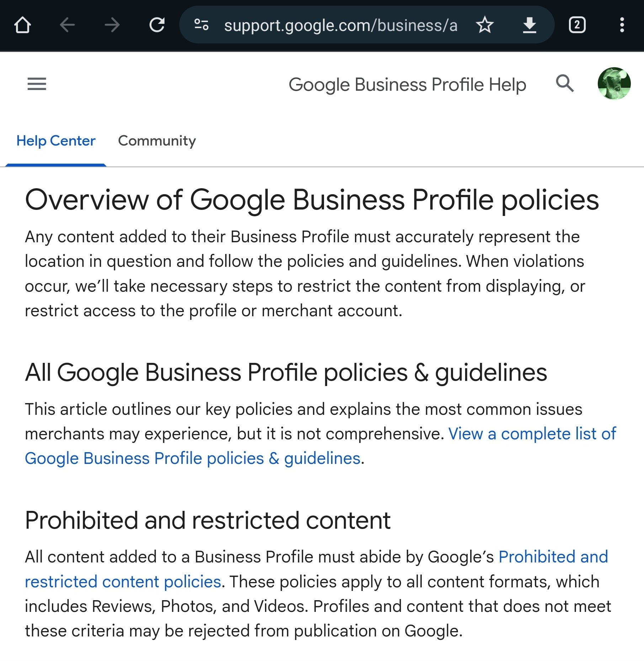
Task: Click the paragraph starting 'Any content added to their'
Action: click(305, 274)
